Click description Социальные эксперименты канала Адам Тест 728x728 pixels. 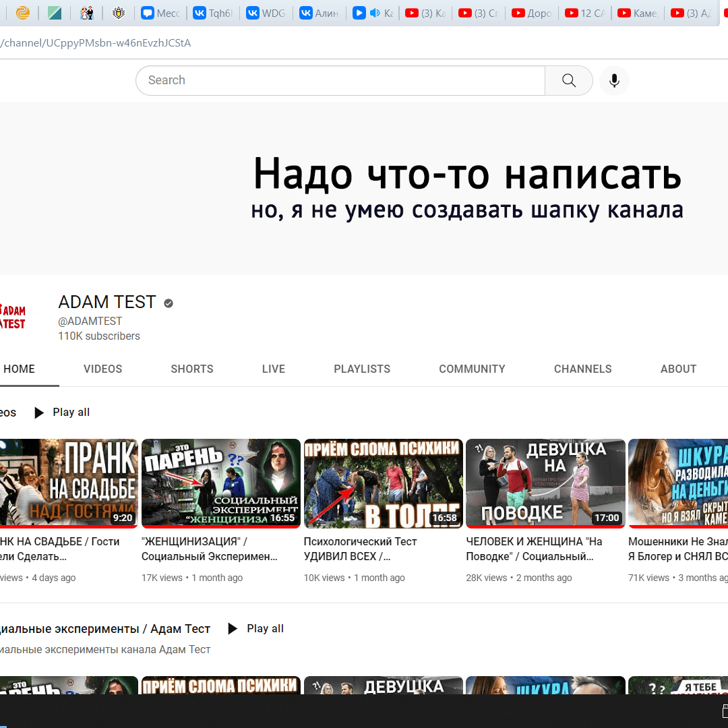[x=105, y=650]
